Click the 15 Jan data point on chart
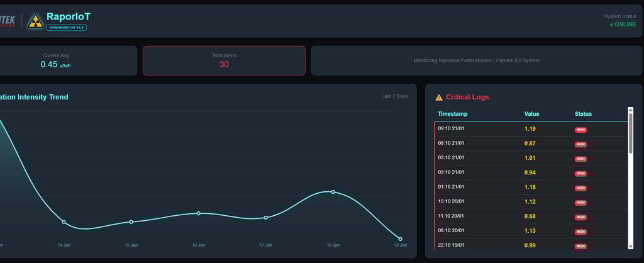Screen dimensions: 644x263 pyautogui.click(x=131, y=222)
